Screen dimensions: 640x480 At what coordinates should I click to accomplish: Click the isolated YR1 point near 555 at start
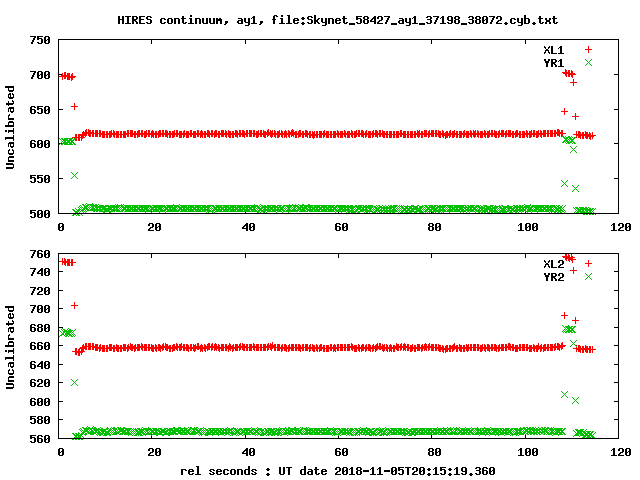pyautogui.click(x=74, y=176)
